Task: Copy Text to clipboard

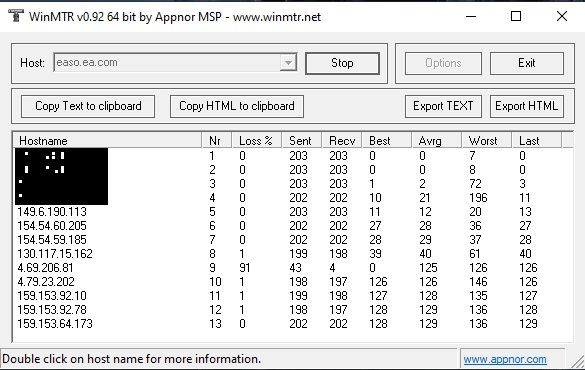Action: 88,106
